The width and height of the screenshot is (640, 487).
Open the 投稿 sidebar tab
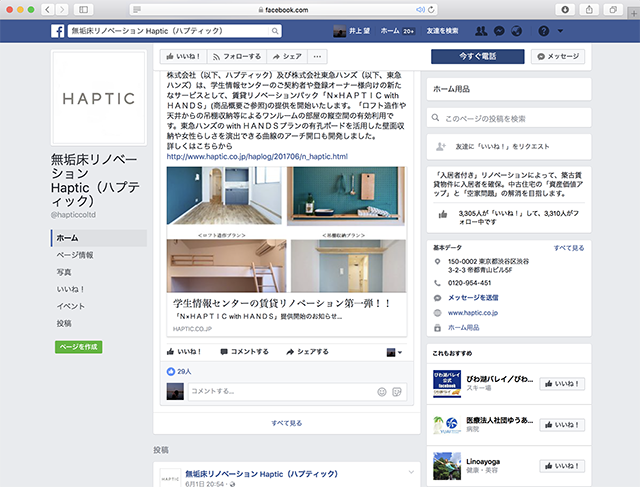64,323
